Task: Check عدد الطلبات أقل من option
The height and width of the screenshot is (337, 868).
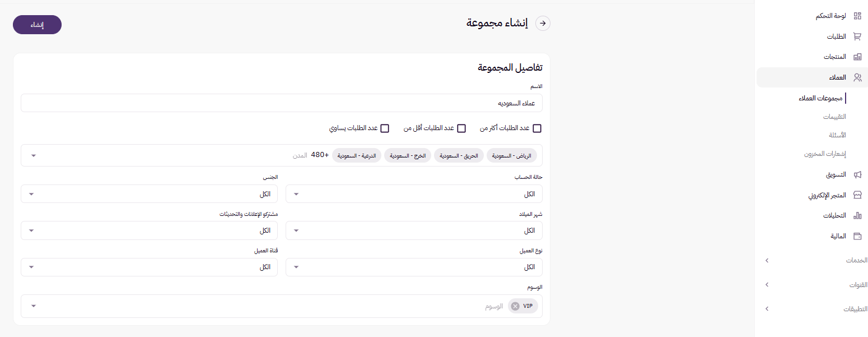Action: (x=461, y=128)
